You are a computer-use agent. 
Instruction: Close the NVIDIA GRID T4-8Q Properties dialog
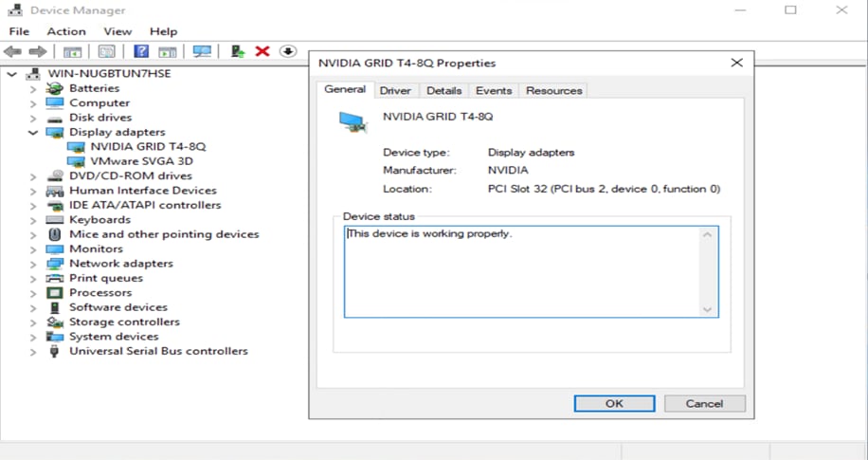click(x=737, y=63)
